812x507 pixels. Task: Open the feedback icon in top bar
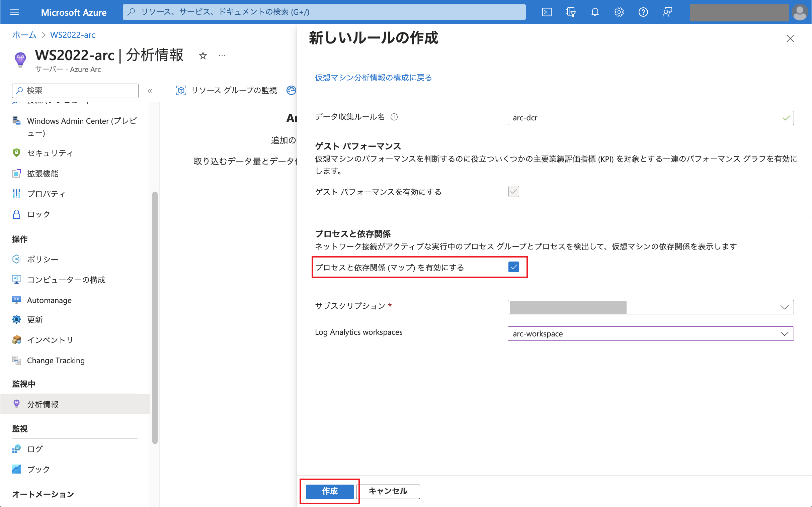[x=667, y=12]
